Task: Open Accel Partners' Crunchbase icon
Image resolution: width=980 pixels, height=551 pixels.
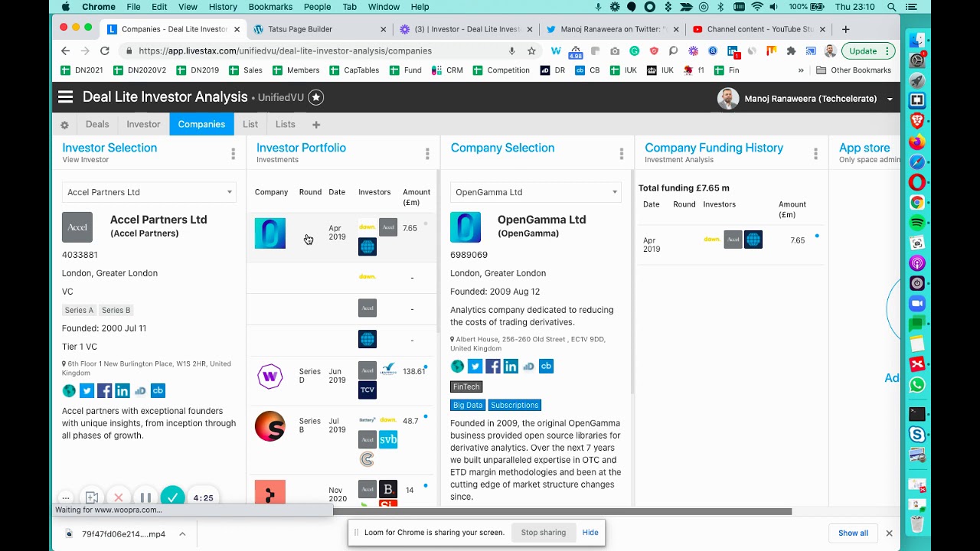Action: click(158, 391)
